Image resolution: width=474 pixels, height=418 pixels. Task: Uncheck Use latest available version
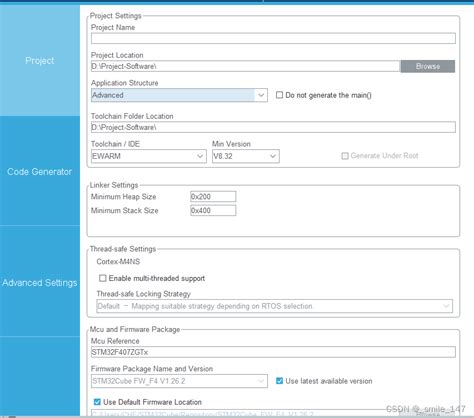(279, 381)
